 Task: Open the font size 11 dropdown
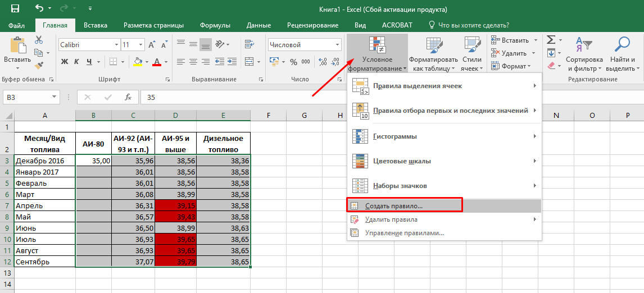pos(141,45)
